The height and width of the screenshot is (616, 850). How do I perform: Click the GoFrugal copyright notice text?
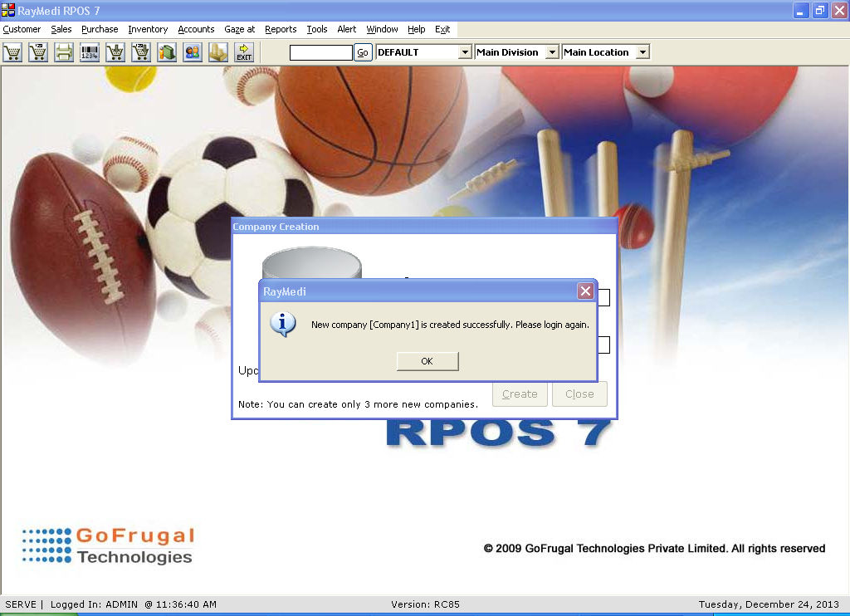(654, 549)
